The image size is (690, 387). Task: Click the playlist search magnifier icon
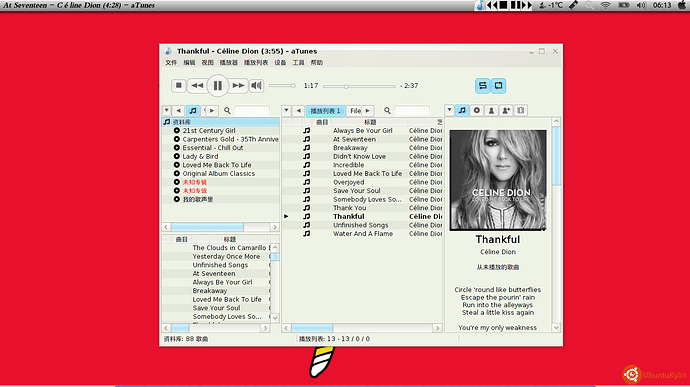387,111
